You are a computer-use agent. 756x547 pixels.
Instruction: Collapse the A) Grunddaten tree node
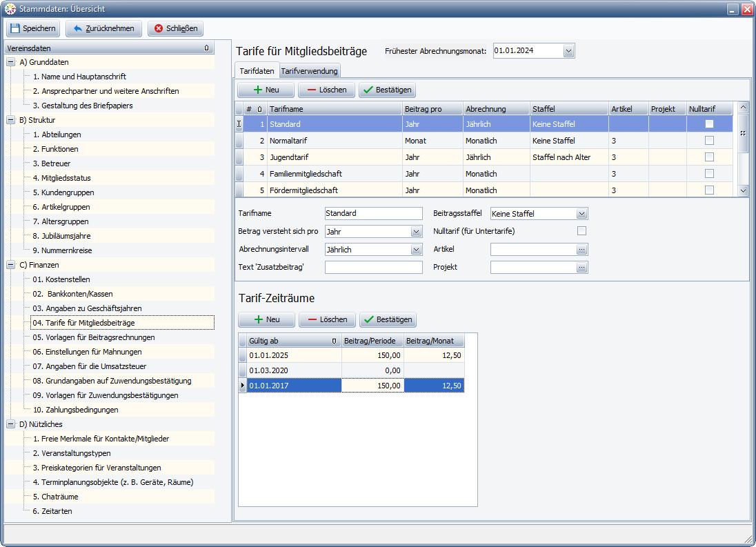pos(10,62)
